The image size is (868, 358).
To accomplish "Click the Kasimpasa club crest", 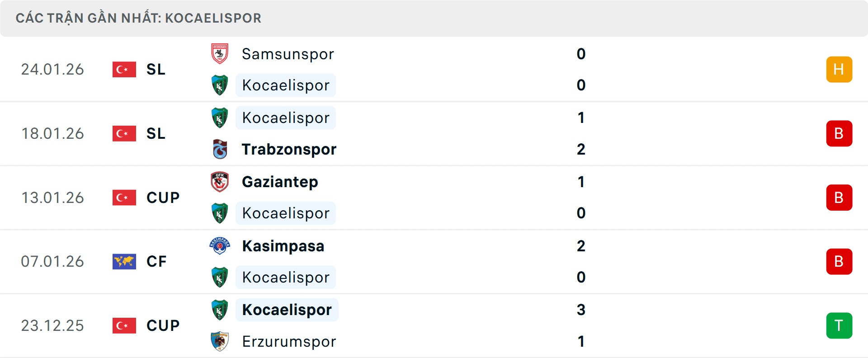I will (x=220, y=246).
